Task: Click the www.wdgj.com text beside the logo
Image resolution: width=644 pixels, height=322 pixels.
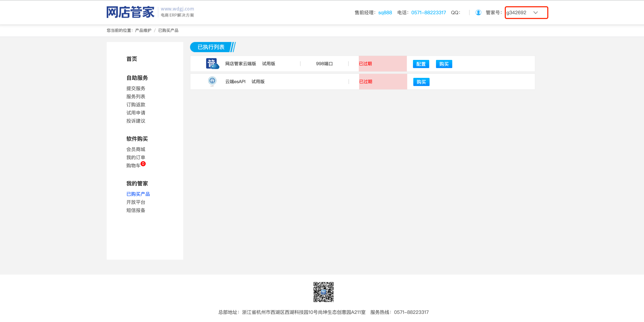Action: (177, 9)
